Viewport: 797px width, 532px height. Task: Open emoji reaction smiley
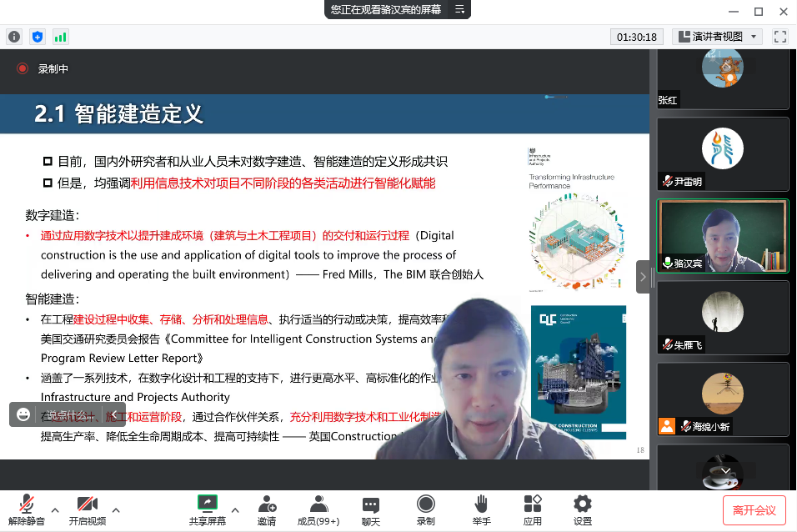point(23,414)
